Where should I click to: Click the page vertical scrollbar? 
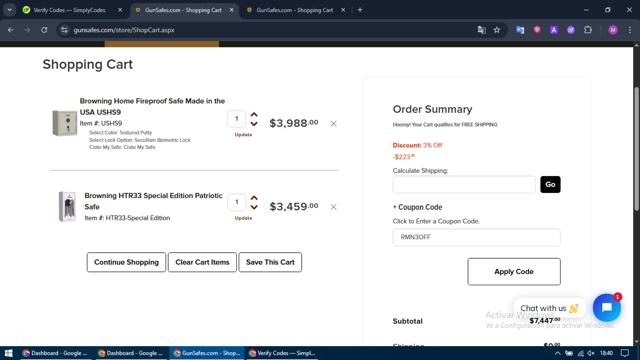click(636, 149)
